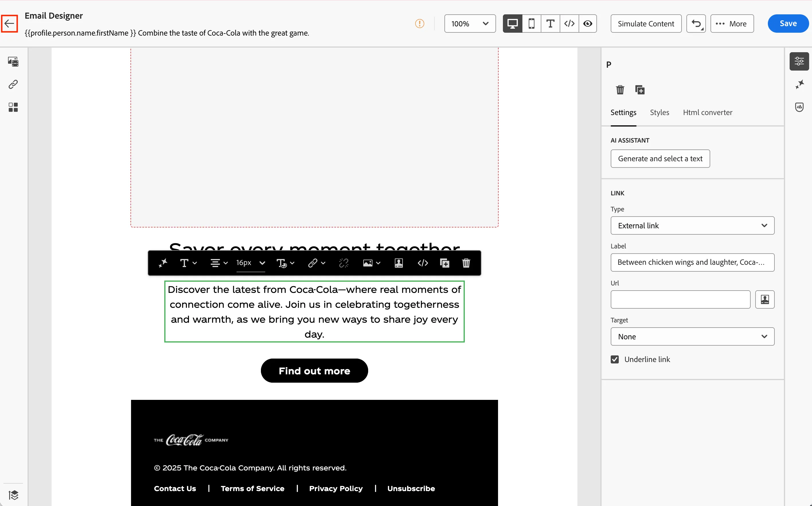
Task: Open the More options menu
Action: [x=732, y=24]
